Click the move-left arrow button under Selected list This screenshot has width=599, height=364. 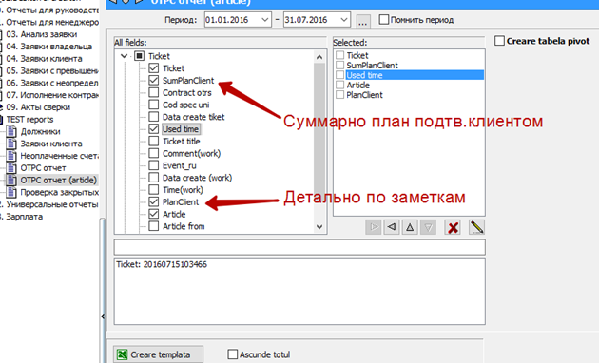pos(392,227)
